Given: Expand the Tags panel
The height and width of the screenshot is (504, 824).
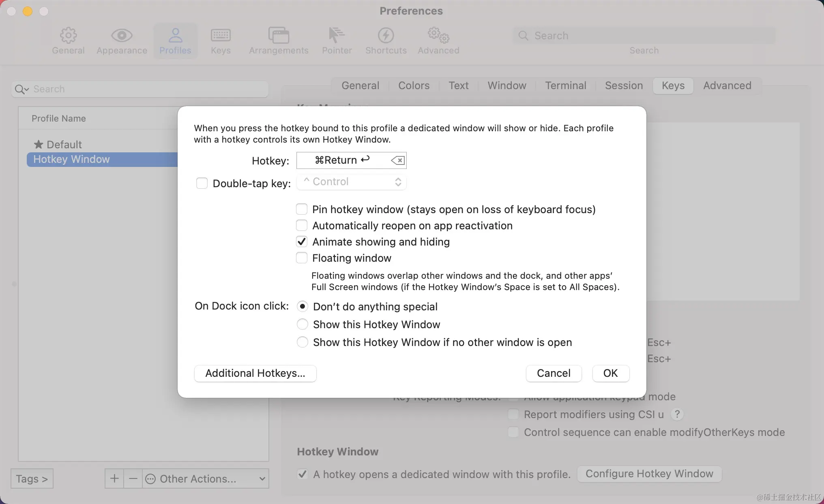Looking at the screenshot, I should pos(32,478).
